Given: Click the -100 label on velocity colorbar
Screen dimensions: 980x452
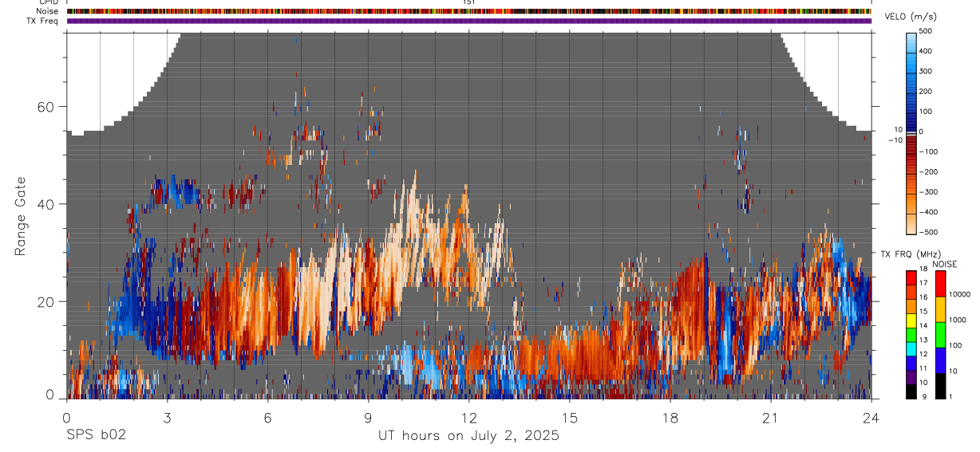Looking at the screenshot, I should 928,151.
